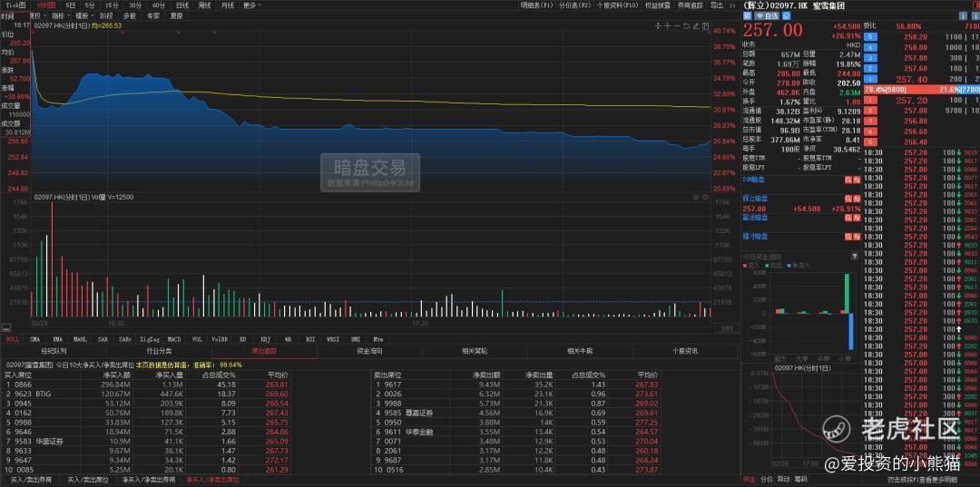Toggle EMA indicator
Image resolution: width=980 pixels, height=487 pixels.
coord(57,339)
